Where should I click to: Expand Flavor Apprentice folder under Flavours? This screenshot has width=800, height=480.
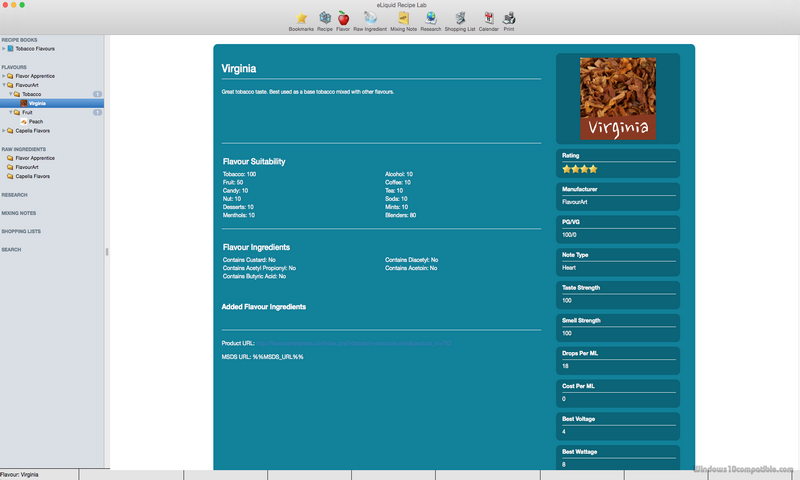point(4,76)
